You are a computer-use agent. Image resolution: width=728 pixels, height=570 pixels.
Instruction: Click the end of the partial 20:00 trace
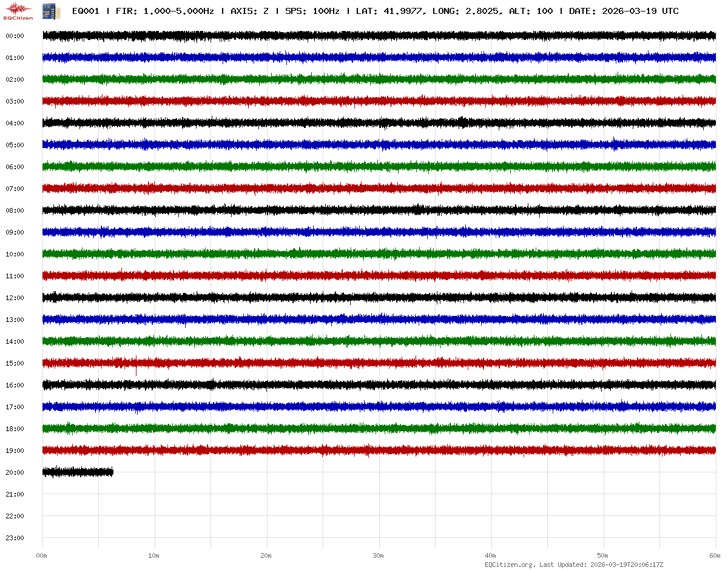point(113,472)
